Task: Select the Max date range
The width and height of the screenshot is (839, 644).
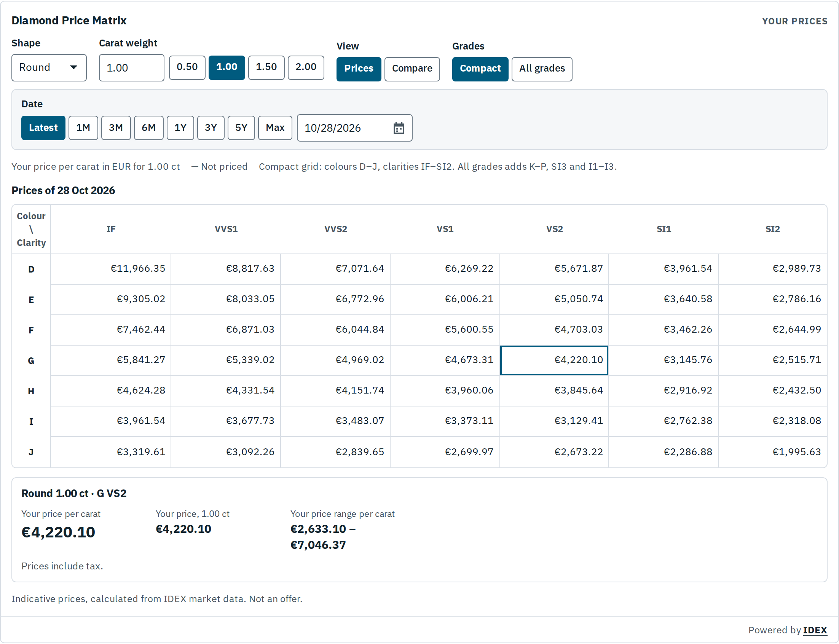Action: 275,128
